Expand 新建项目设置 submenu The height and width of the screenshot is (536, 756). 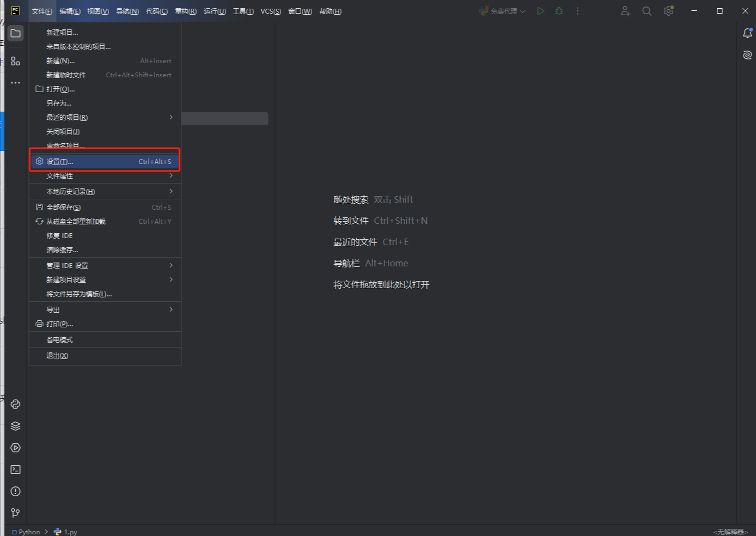tap(105, 279)
